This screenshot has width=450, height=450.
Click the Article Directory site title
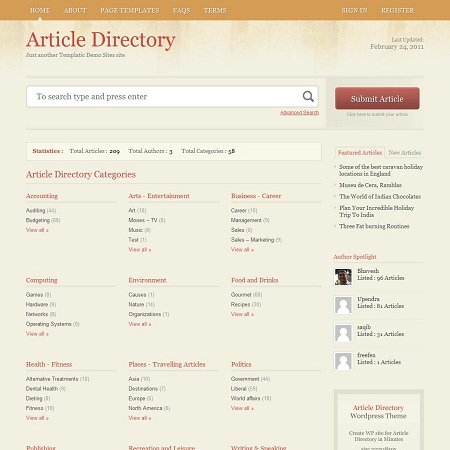pyautogui.click(x=101, y=40)
